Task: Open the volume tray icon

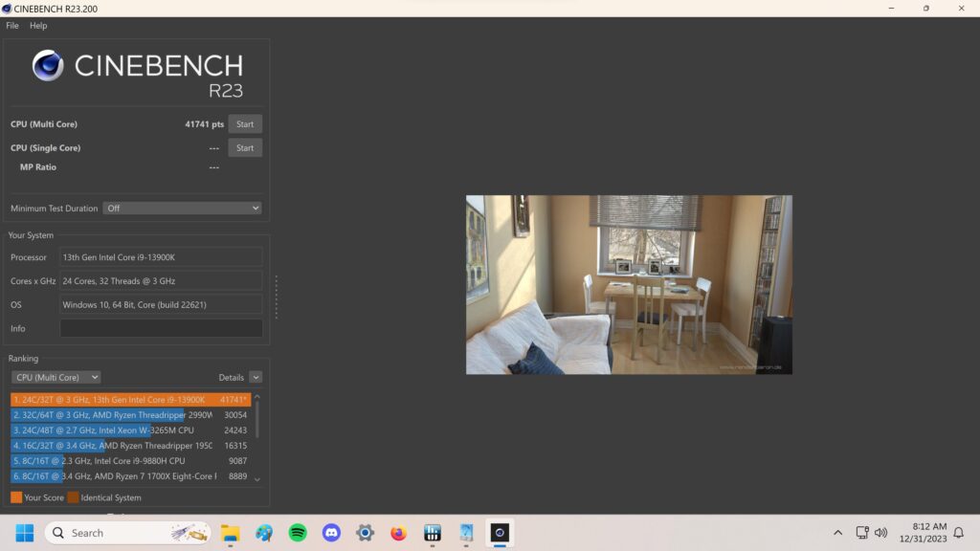Action: 880,533
